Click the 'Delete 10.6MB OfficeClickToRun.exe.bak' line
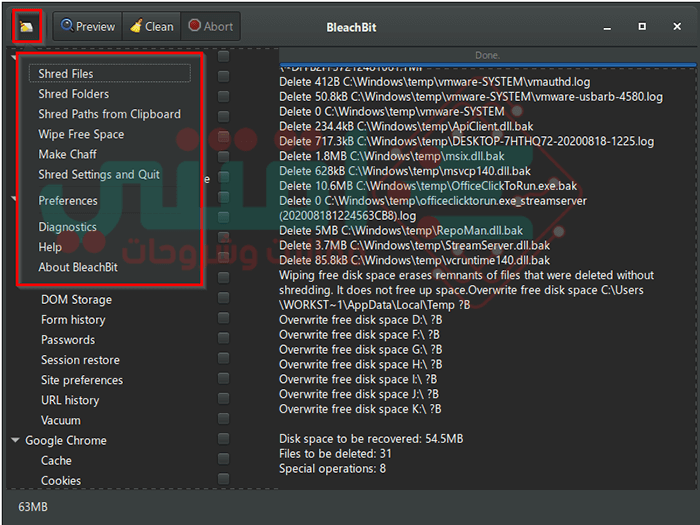 click(x=428, y=186)
